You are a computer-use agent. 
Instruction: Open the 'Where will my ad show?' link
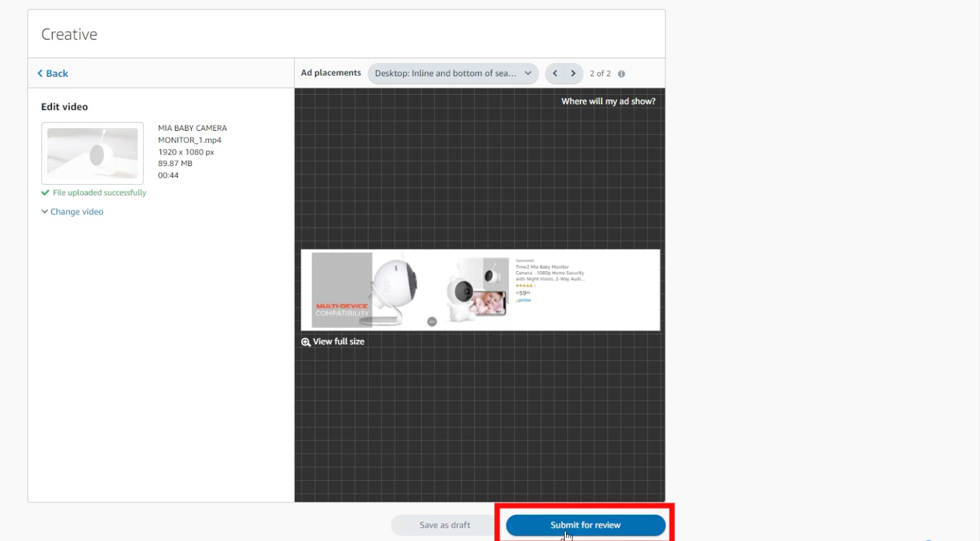(x=608, y=101)
